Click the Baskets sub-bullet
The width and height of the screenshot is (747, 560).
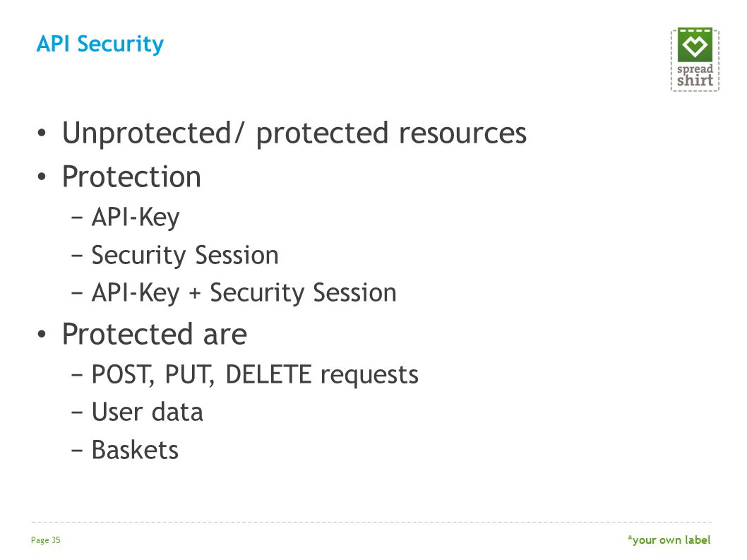coord(135,449)
